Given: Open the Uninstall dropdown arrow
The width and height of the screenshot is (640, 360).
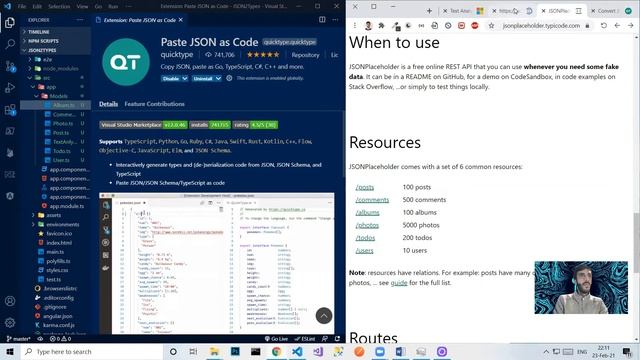Looking at the screenshot, I should coord(218,78).
